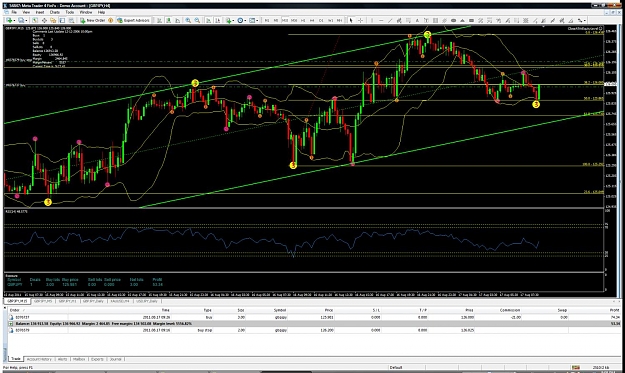Switch to the M15 timeframe
The width and height of the screenshot is (625, 373).
click(285, 20)
